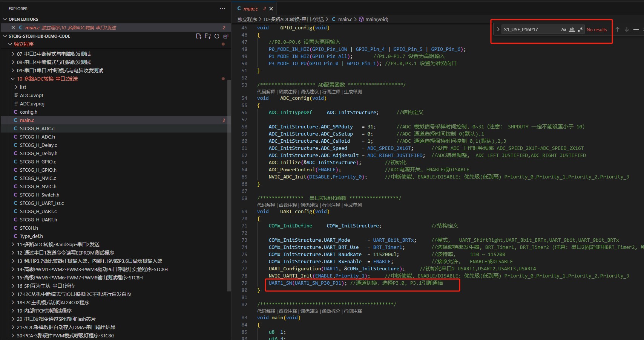Viewport: 644px width, 340px height.
Task: Open STC8G_H_Delay.h file
Action: pos(38,153)
